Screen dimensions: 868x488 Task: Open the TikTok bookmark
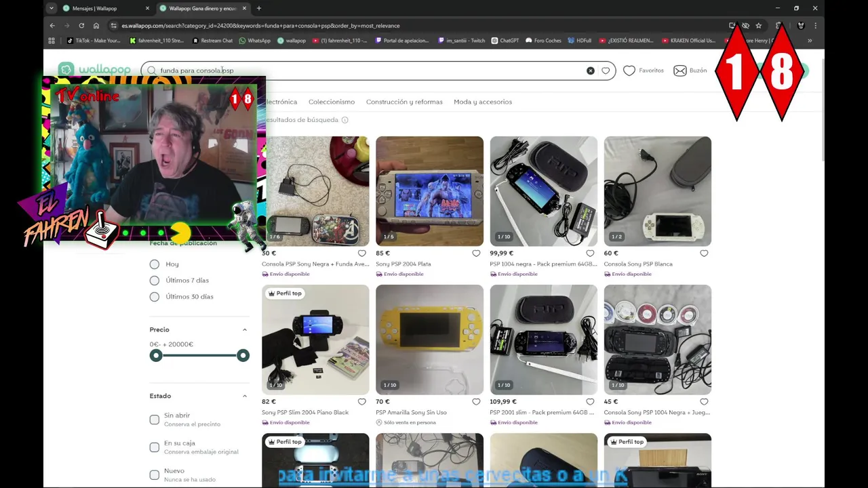(x=94, y=41)
